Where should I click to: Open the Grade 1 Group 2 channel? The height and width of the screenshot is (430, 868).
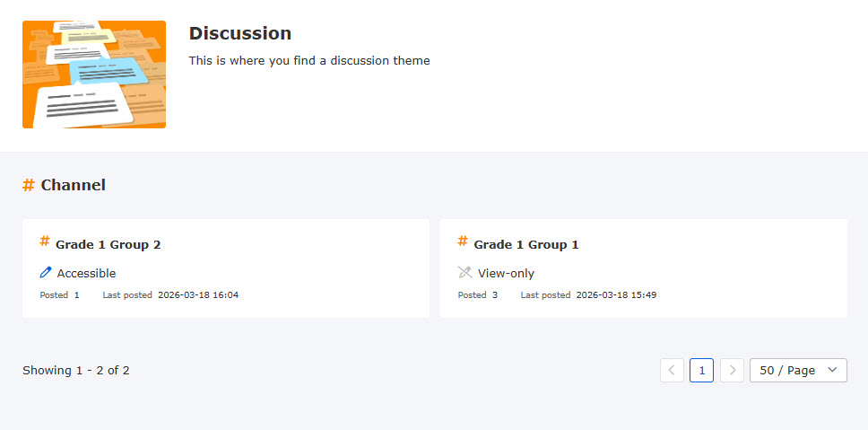(x=108, y=244)
